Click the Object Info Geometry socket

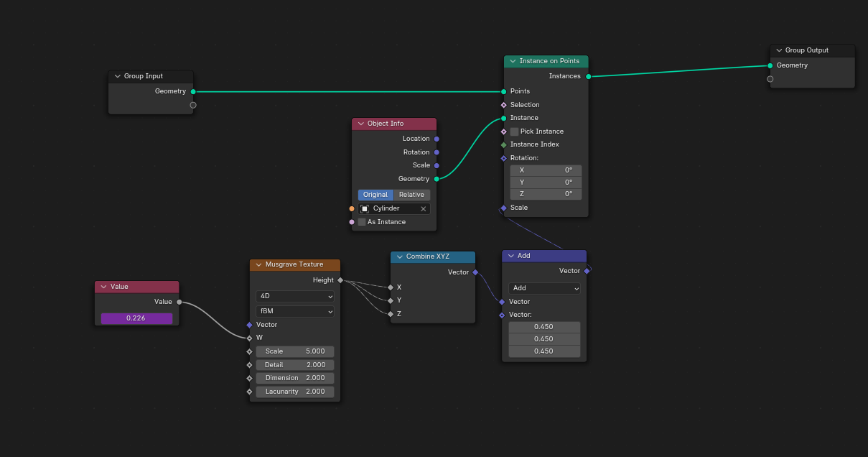pos(437,179)
